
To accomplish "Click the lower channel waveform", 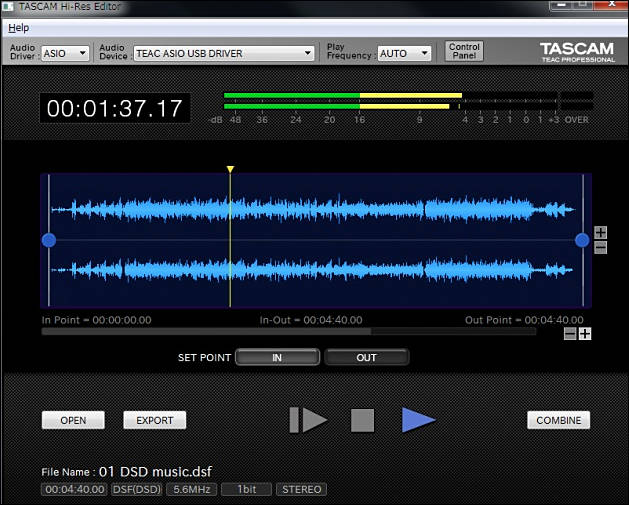I will 313,270.
